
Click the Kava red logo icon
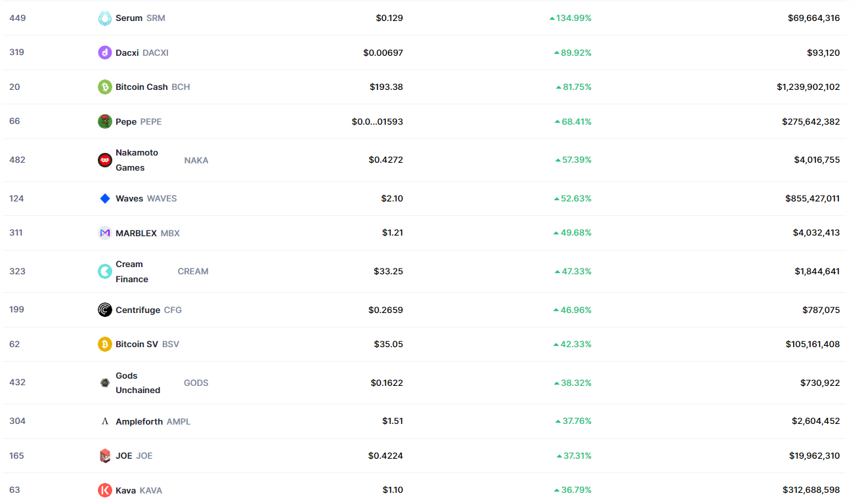tap(105, 490)
